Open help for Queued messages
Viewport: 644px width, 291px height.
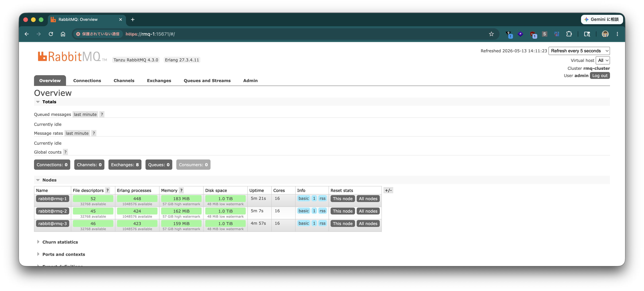pos(102,114)
